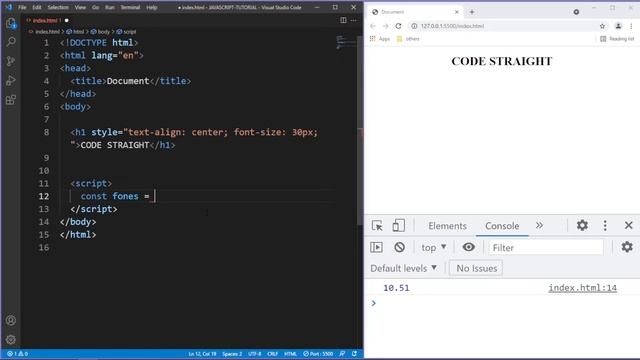Toggle the console sidebar
640x360 pixels.
376,247
